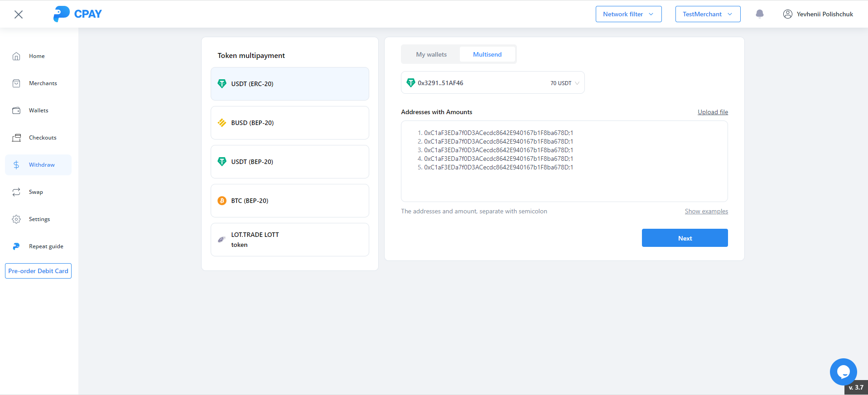
Task: Open Home from the sidebar
Action: click(37, 56)
